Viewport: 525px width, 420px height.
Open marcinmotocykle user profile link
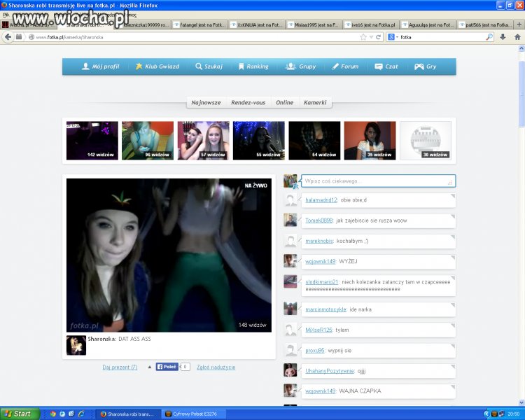[x=325, y=309]
